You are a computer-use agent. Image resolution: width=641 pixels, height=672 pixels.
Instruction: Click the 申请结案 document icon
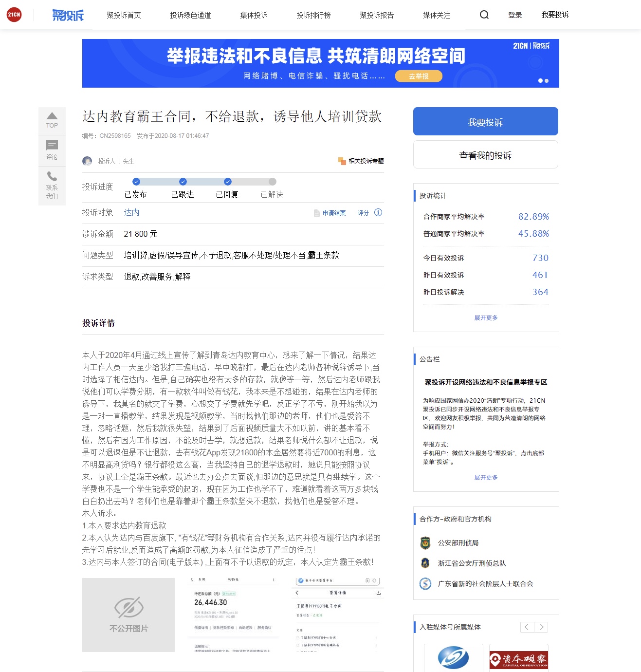(x=317, y=213)
